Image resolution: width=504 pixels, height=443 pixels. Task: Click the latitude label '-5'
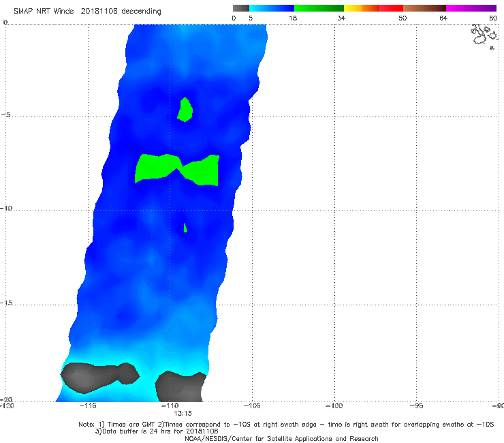[6, 115]
